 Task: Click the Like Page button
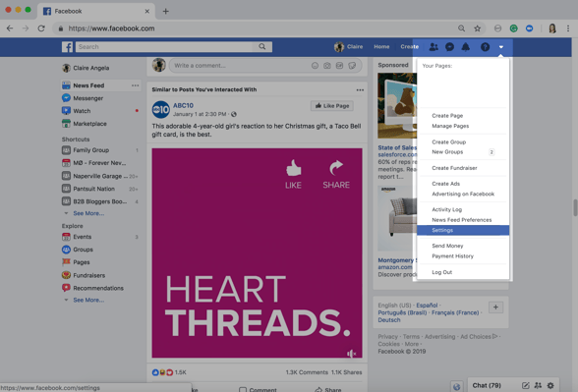[332, 106]
